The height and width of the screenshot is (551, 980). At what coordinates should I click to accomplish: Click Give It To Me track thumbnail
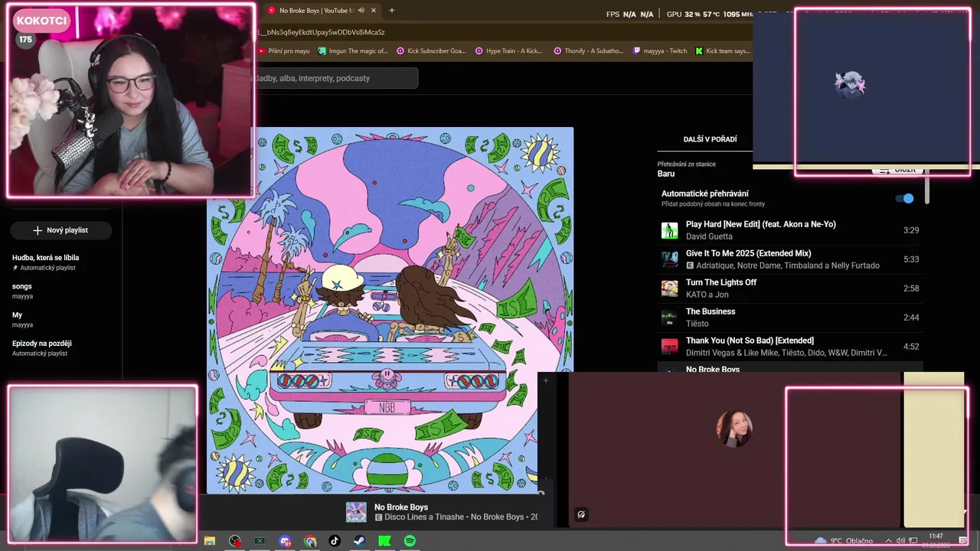click(x=670, y=259)
